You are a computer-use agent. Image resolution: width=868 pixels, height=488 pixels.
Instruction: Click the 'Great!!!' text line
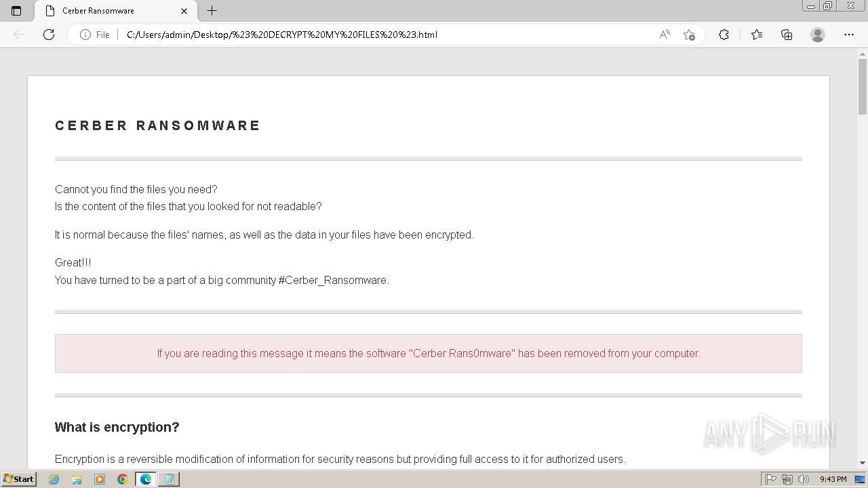point(73,262)
